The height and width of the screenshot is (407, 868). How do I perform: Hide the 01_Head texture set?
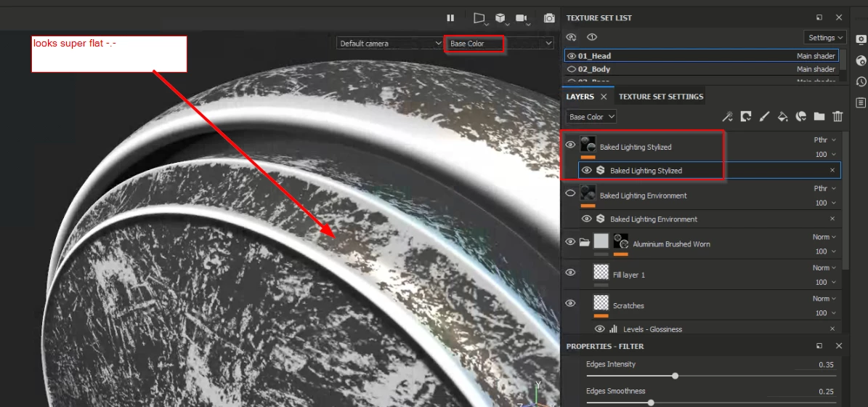coord(572,56)
